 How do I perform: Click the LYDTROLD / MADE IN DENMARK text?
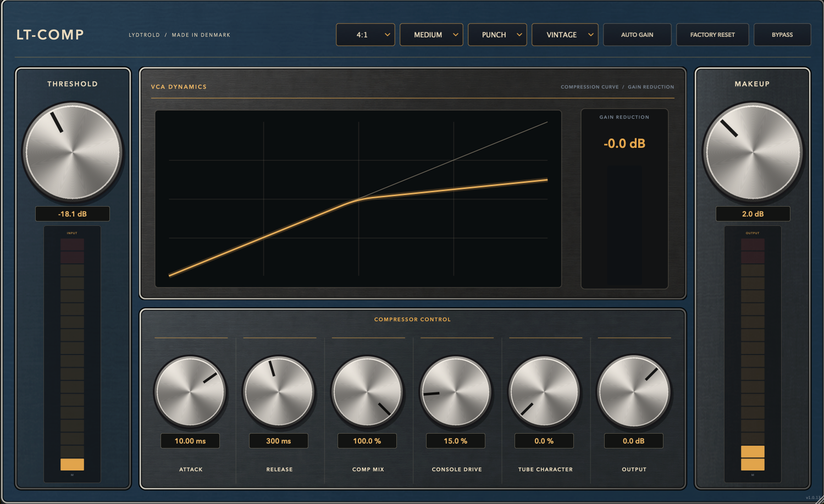(x=179, y=35)
